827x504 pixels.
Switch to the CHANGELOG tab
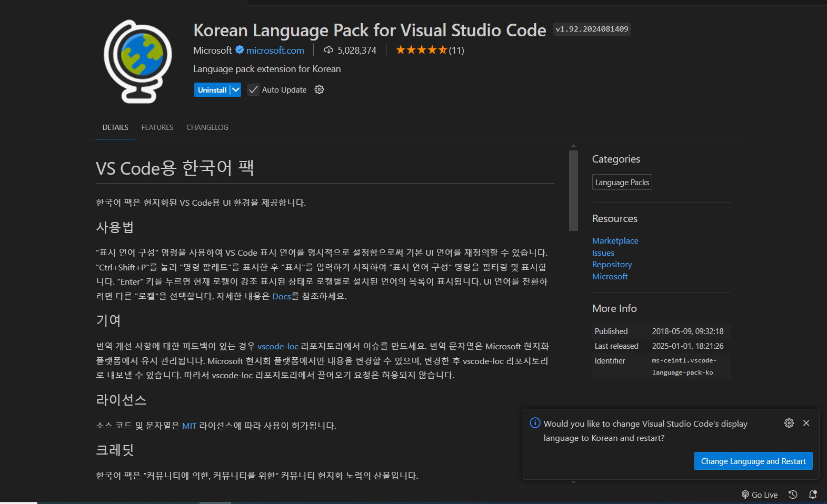tap(207, 127)
